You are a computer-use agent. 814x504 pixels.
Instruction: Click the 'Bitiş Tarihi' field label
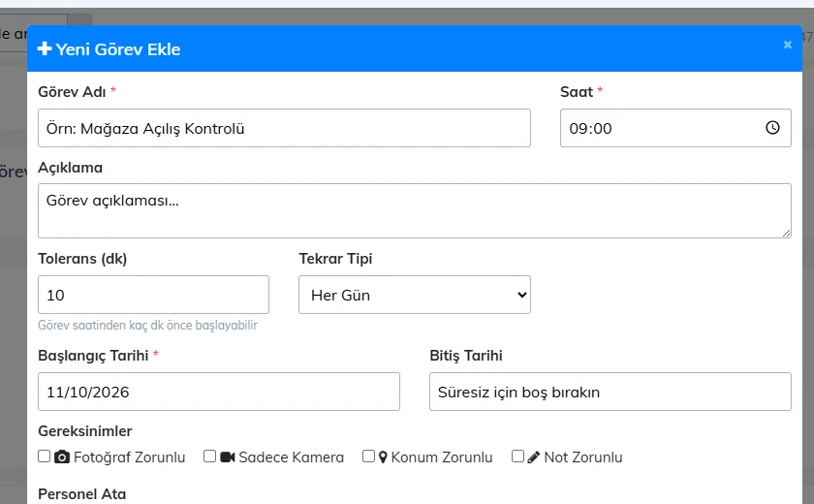tap(466, 356)
